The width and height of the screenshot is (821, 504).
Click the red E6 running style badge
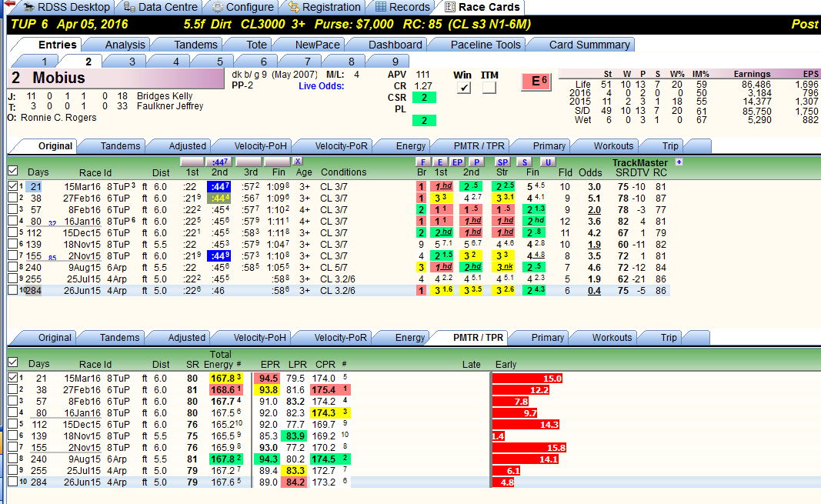click(536, 81)
